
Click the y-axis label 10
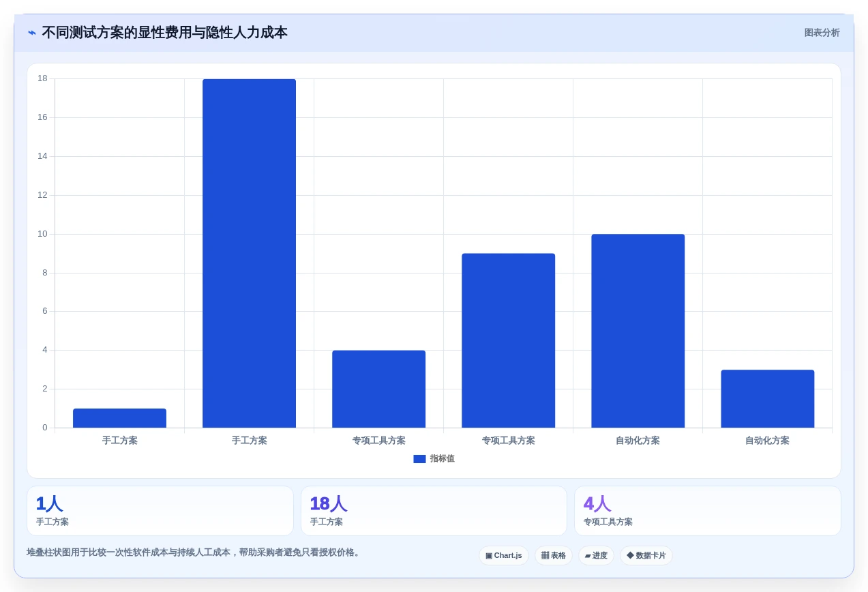point(42,234)
